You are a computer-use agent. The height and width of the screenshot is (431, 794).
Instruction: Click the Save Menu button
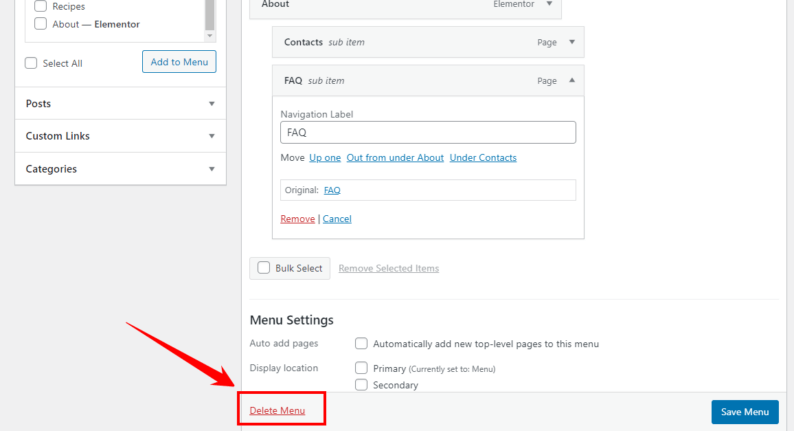point(745,412)
